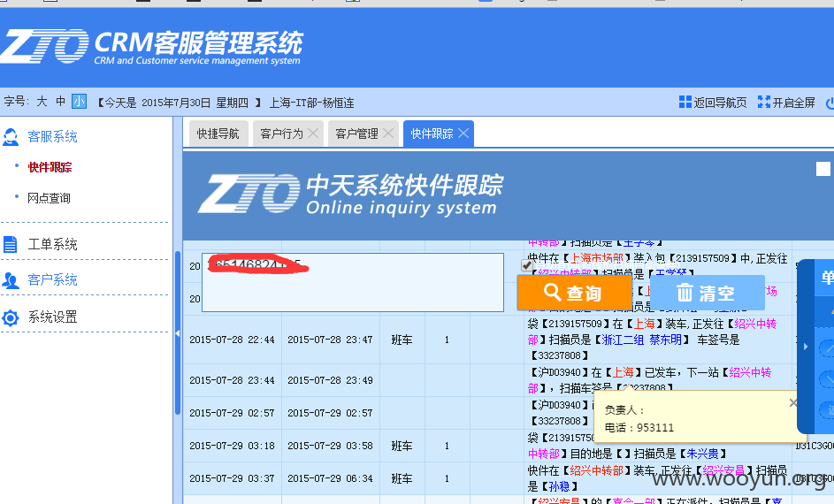Expand the right blue panel arrow
This screenshot has width=834, height=504.
[806, 347]
